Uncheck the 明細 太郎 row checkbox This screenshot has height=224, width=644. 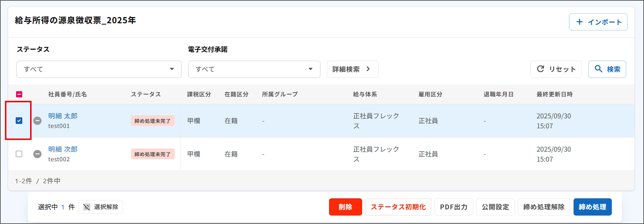19,121
